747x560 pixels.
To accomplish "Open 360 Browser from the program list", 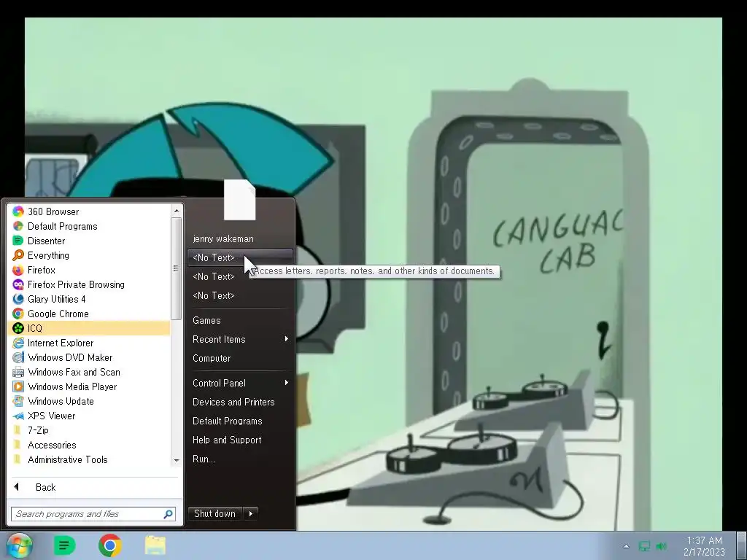I will coord(89,211).
